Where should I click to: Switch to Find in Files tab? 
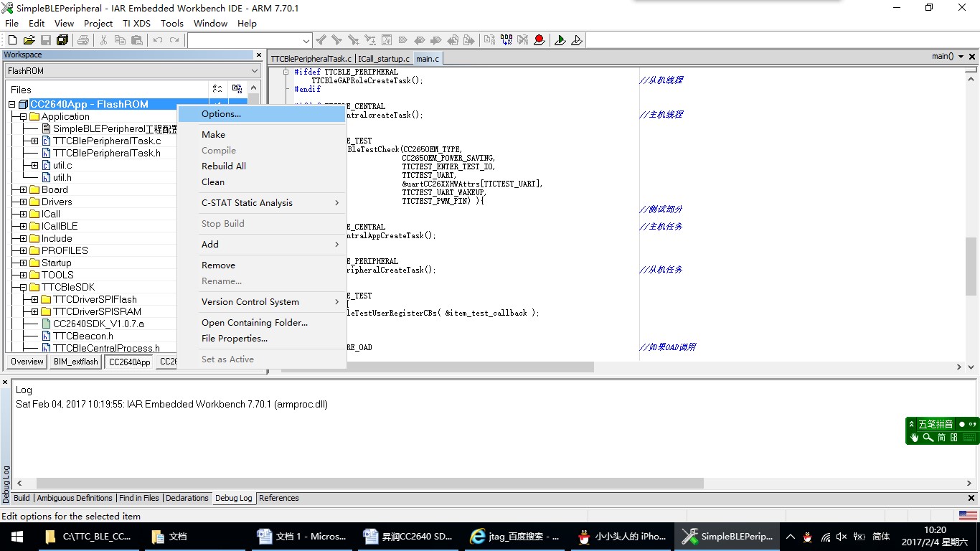click(139, 498)
